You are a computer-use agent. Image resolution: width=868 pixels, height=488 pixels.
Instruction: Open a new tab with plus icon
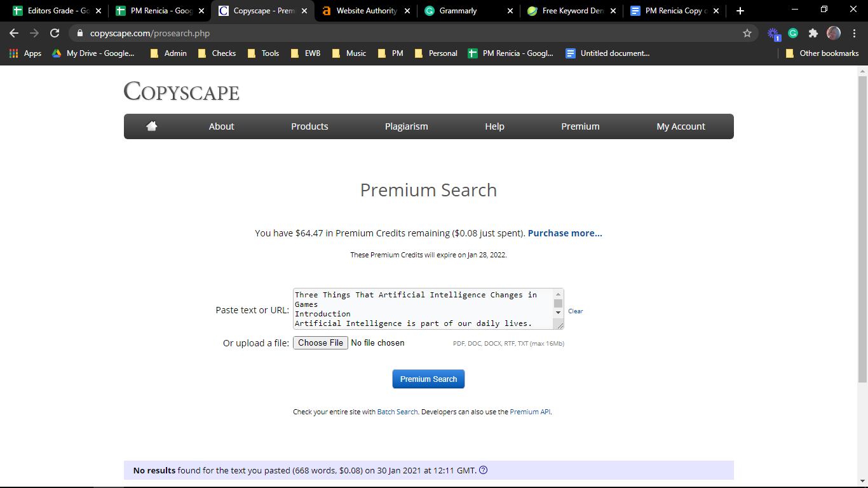(740, 11)
